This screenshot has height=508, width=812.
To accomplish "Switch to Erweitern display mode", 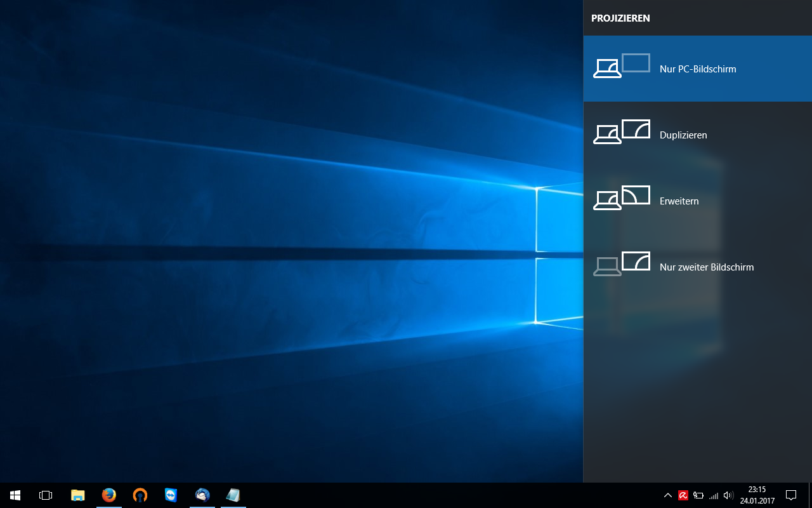I will click(x=698, y=201).
